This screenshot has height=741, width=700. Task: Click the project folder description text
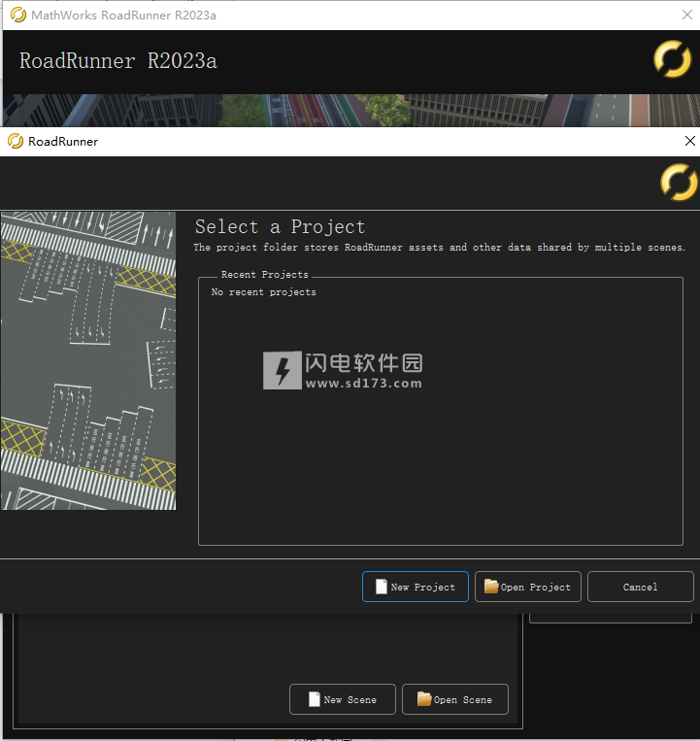(x=439, y=247)
